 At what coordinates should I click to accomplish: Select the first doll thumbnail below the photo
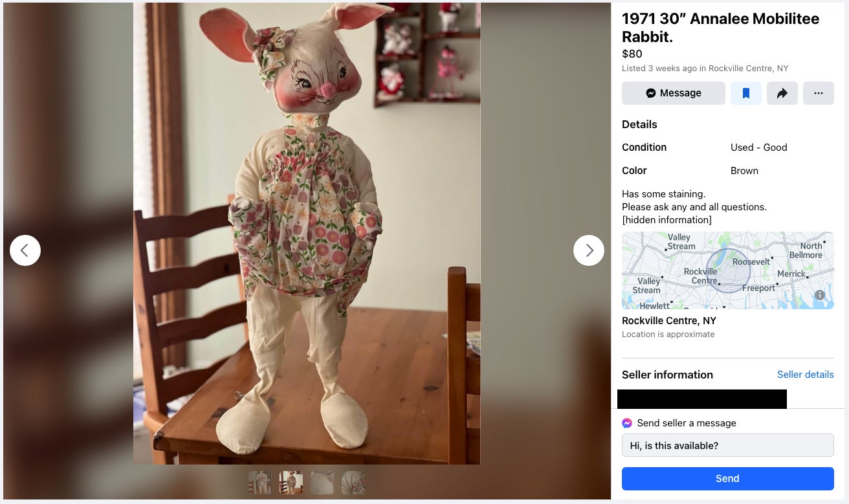tap(259, 483)
